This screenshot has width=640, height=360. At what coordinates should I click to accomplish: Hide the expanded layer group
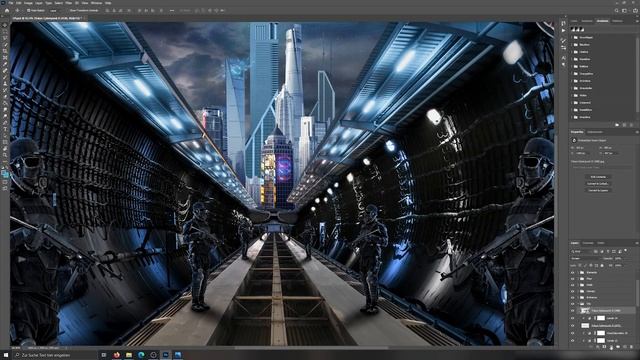click(573, 304)
